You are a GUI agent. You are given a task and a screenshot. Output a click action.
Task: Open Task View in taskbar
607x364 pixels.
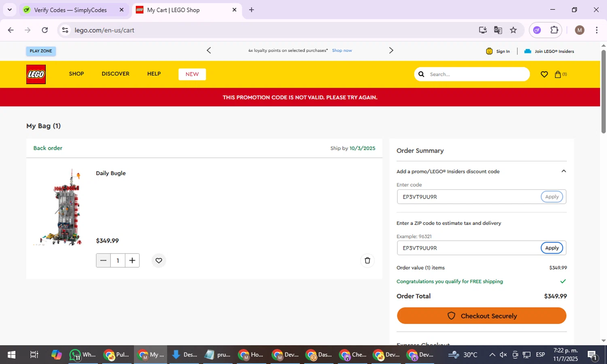34,355
